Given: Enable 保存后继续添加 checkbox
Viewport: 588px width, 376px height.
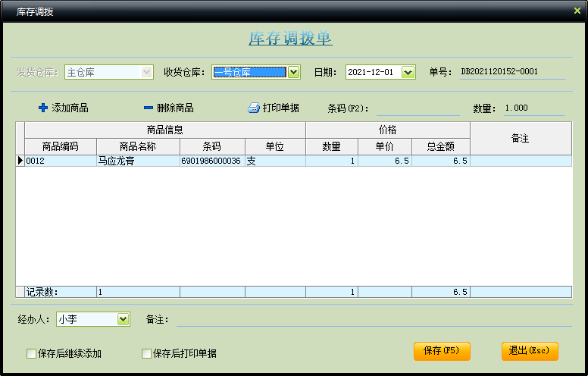Looking at the screenshot, I should [32, 353].
